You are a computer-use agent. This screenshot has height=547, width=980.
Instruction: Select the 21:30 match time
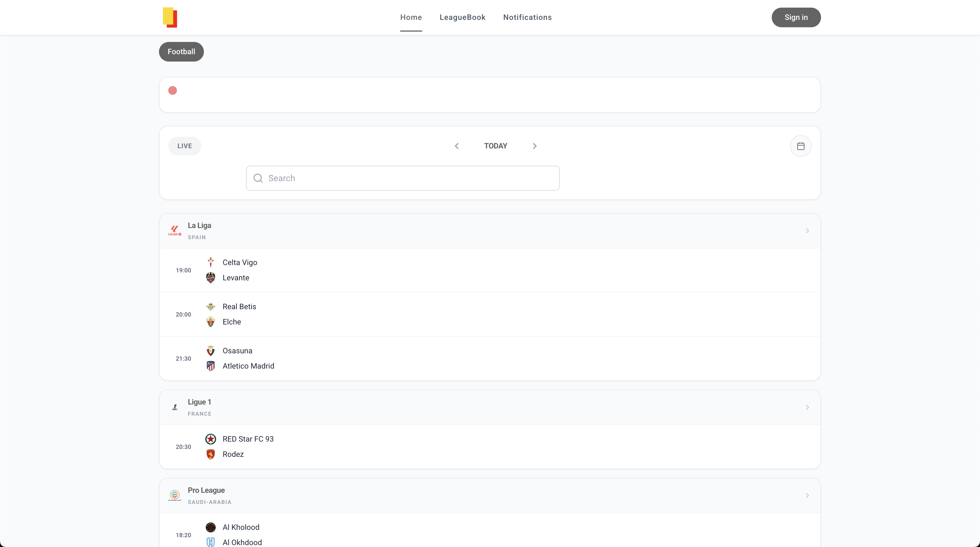tap(183, 358)
